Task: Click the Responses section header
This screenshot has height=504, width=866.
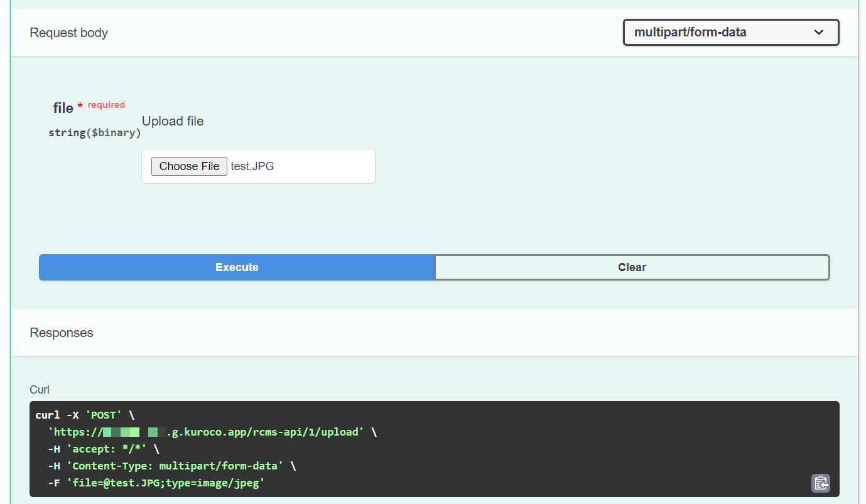Action: [x=61, y=333]
